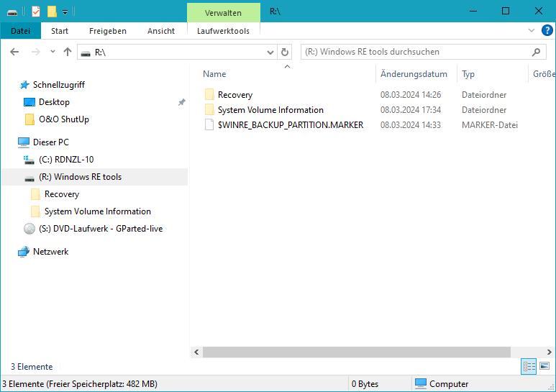Viewport: 556px width, 392px height.
Task: Click the search magnifier icon
Action: [x=536, y=52]
